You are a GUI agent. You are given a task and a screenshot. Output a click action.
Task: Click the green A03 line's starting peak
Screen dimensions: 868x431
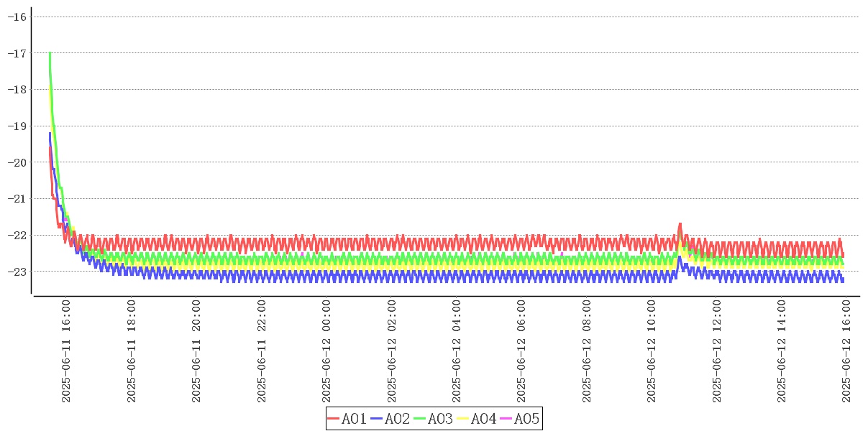coord(50,52)
